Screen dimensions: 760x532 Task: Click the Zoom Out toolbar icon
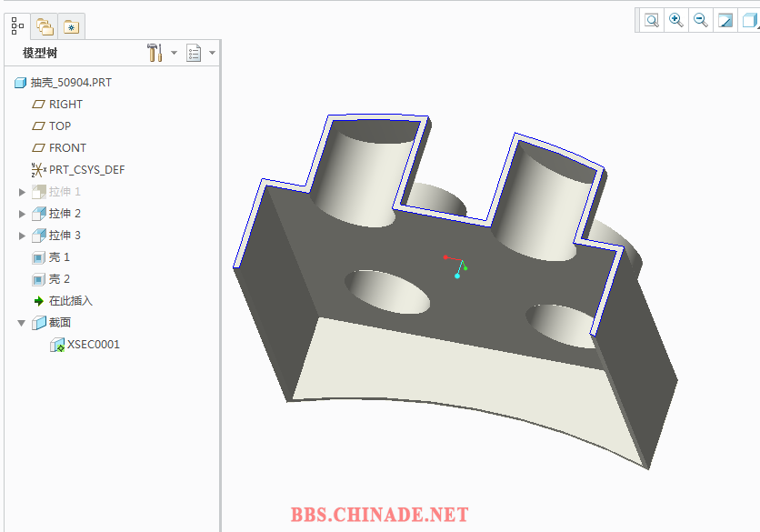coord(700,20)
